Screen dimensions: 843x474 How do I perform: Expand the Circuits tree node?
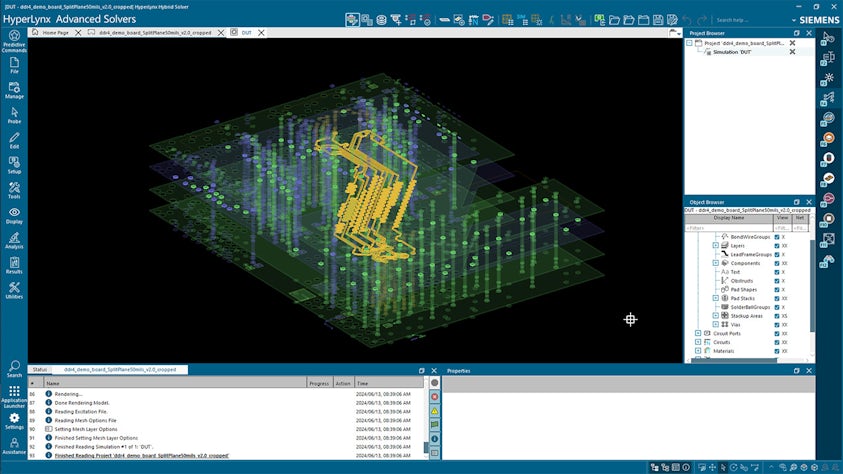698,342
